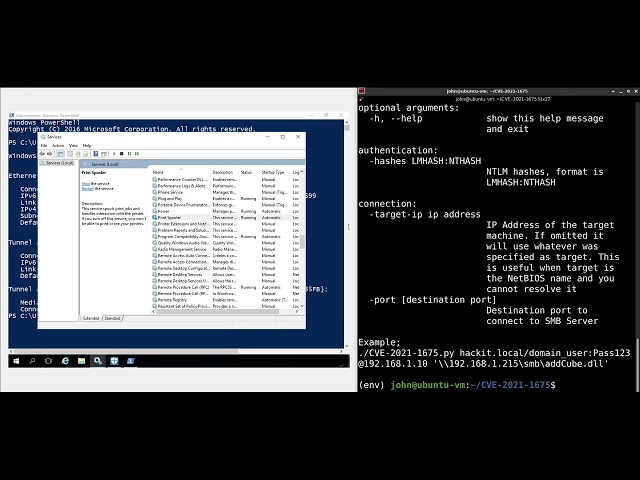Select the Remote Procedure Call (RPC) service

pyautogui.click(x=225, y=287)
